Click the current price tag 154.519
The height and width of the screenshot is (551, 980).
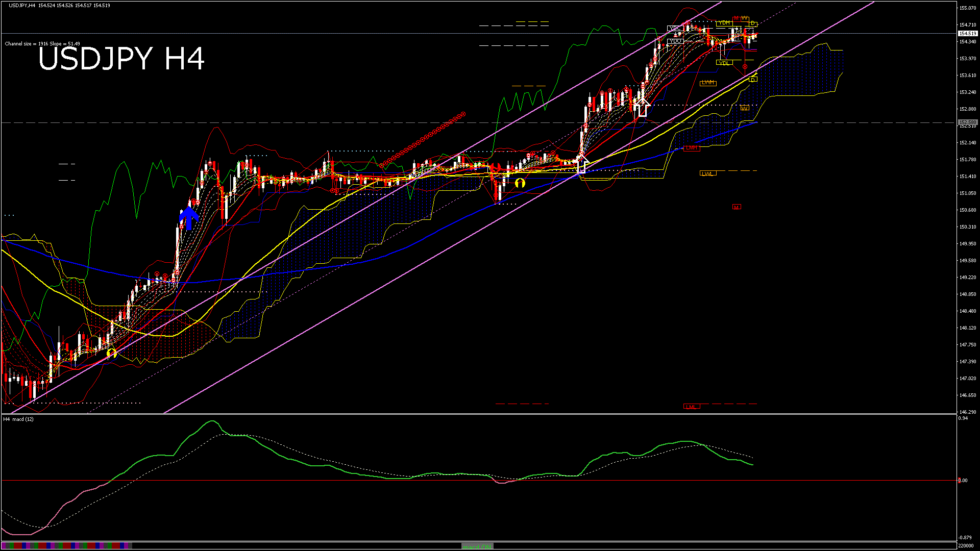pos(967,34)
